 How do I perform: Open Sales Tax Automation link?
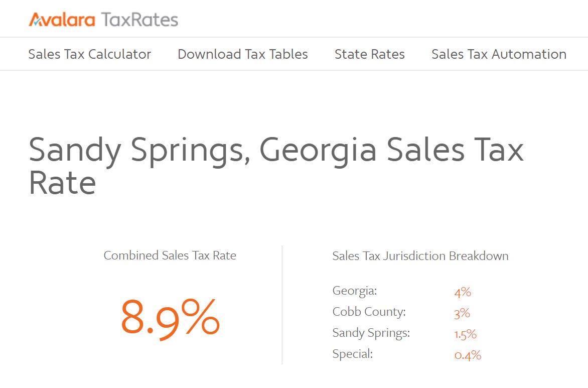coord(499,54)
